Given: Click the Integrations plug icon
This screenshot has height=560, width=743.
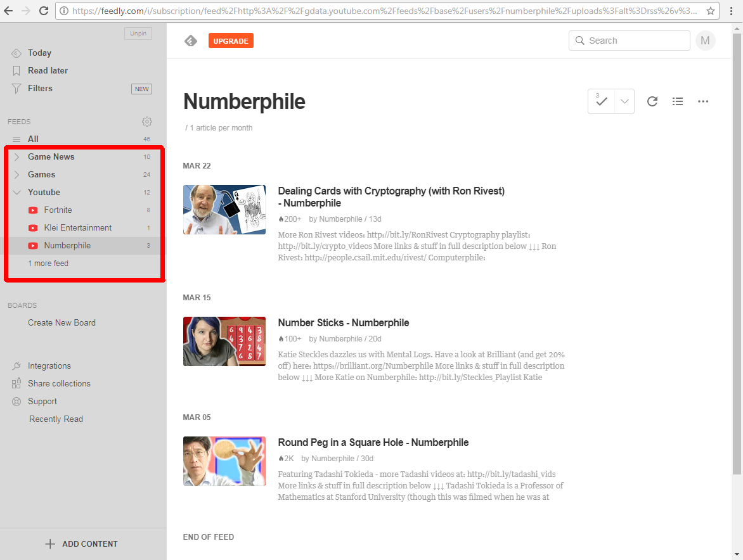Looking at the screenshot, I should (16, 366).
